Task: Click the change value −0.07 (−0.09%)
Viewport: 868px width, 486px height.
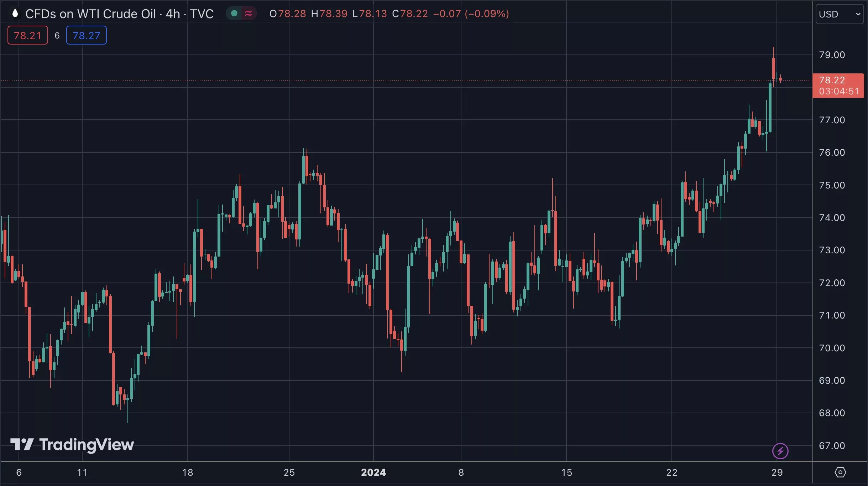Action: (x=471, y=14)
